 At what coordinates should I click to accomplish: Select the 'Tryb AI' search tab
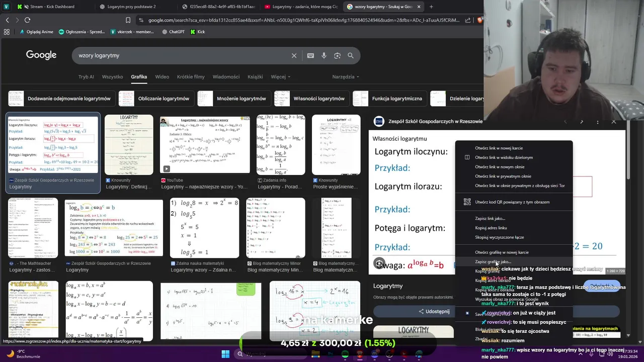(86, 77)
